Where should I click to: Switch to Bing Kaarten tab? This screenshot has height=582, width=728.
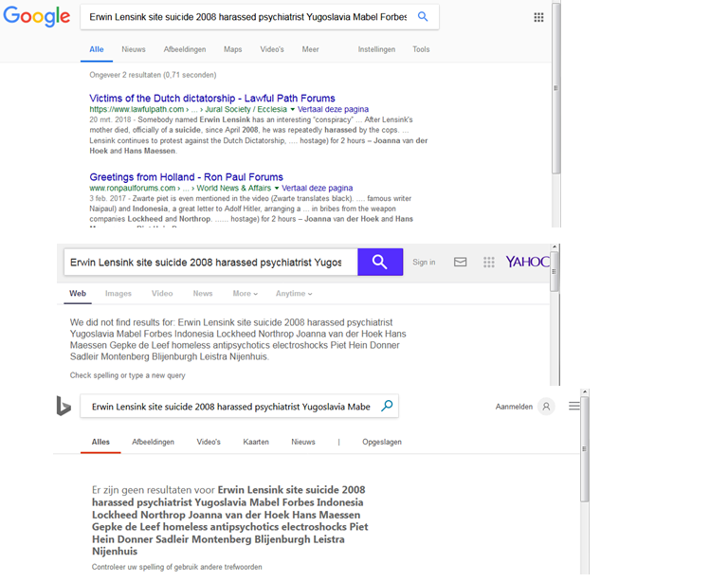pos(256,442)
